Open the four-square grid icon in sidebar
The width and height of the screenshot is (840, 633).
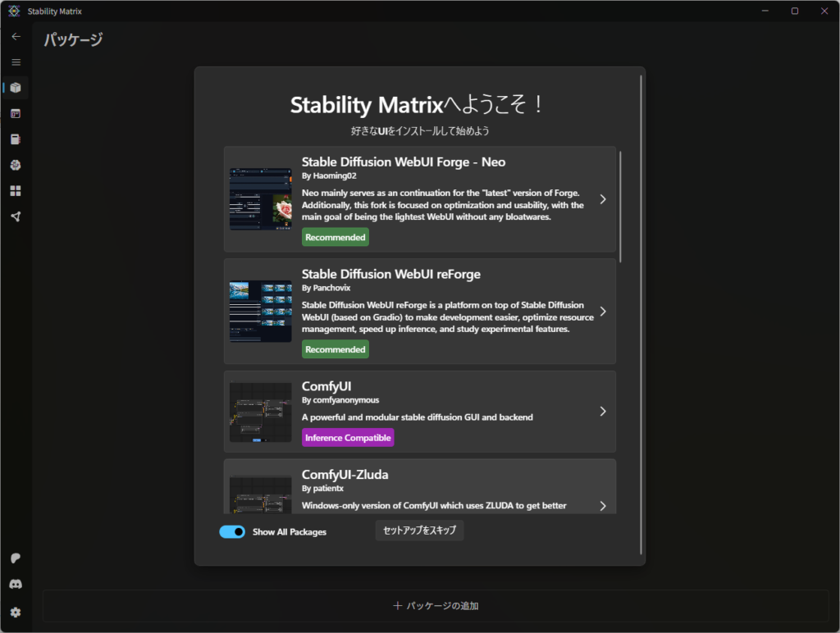[x=16, y=191]
